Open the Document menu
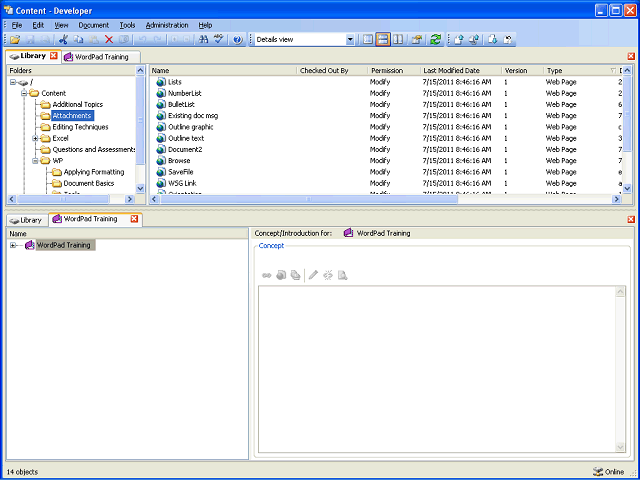The image size is (640, 480). [x=94, y=25]
